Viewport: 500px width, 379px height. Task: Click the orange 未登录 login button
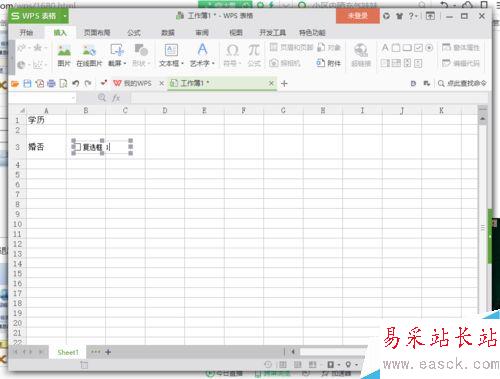click(358, 16)
